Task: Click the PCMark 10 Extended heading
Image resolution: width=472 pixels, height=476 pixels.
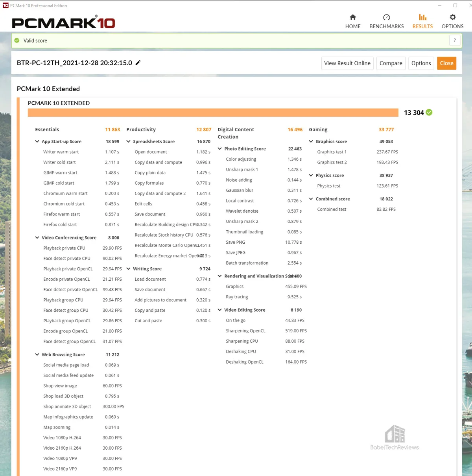Action: coord(48,89)
